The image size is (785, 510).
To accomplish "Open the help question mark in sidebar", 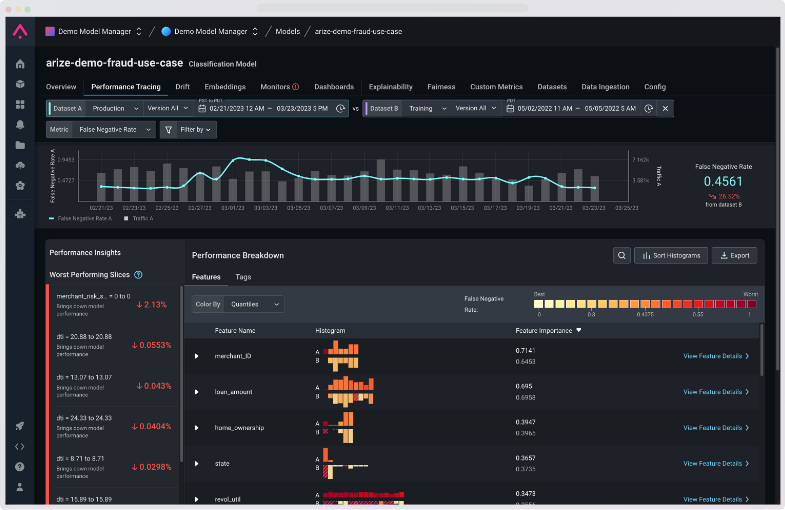I will pyautogui.click(x=20, y=467).
